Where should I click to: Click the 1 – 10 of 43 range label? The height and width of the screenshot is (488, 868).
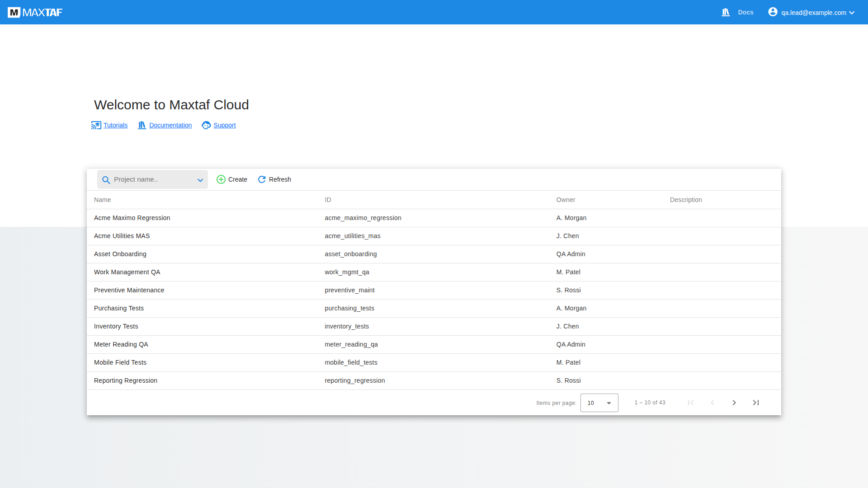[650, 403]
